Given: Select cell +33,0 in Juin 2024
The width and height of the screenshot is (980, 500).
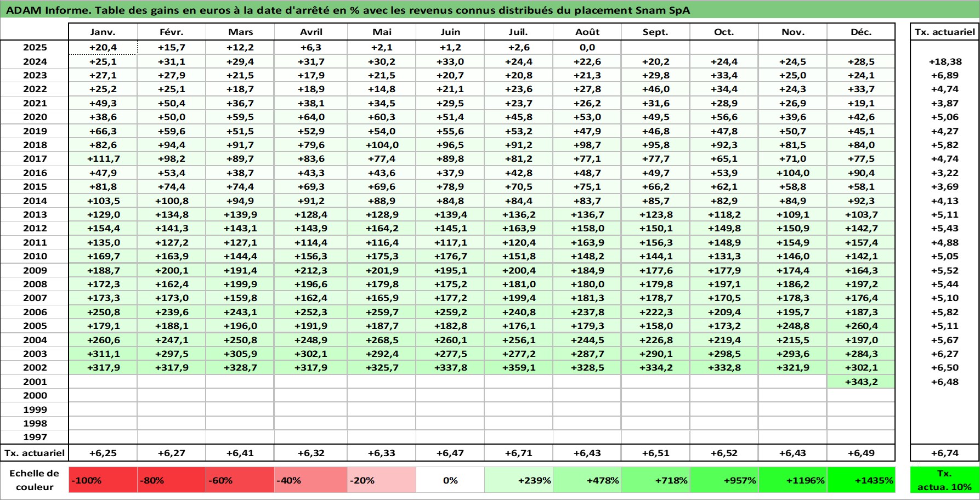Looking at the screenshot, I should (450, 61).
